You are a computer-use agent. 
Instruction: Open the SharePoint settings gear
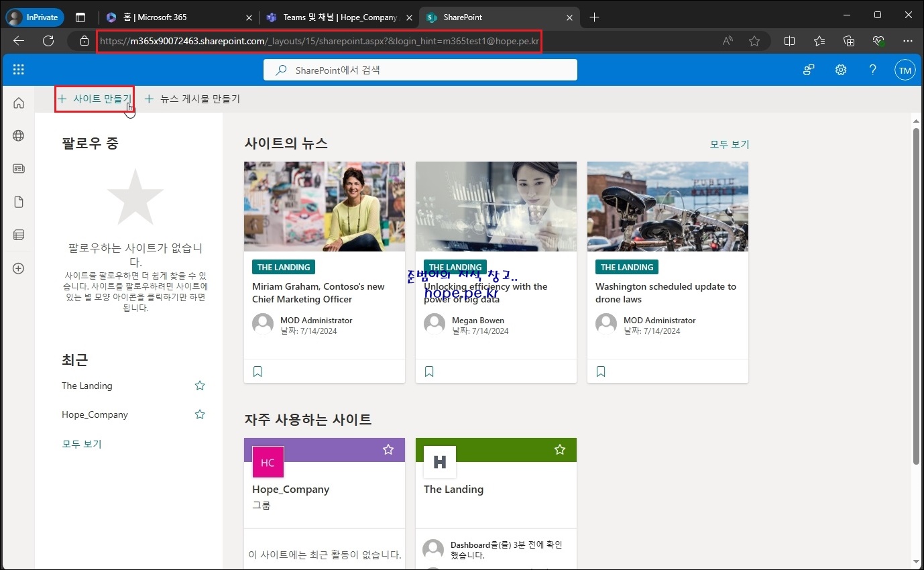[x=841, y=70]
